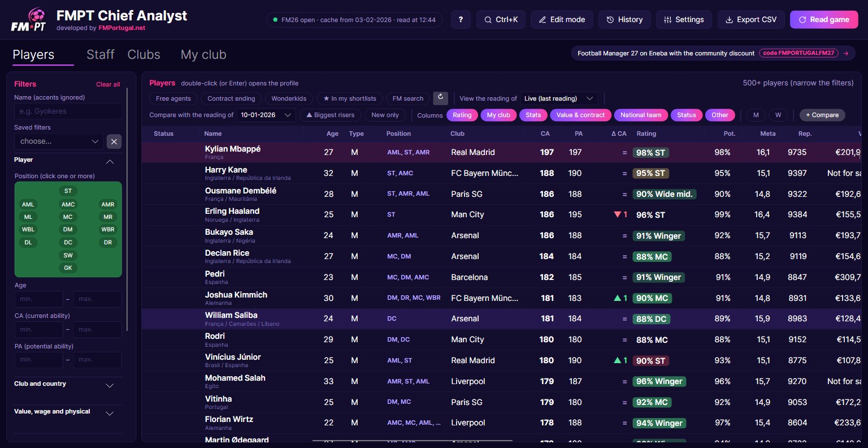Click the FM PT logo icon
Image resolution: width=868 pixels, height=448 pixels.
click(28, 20)
